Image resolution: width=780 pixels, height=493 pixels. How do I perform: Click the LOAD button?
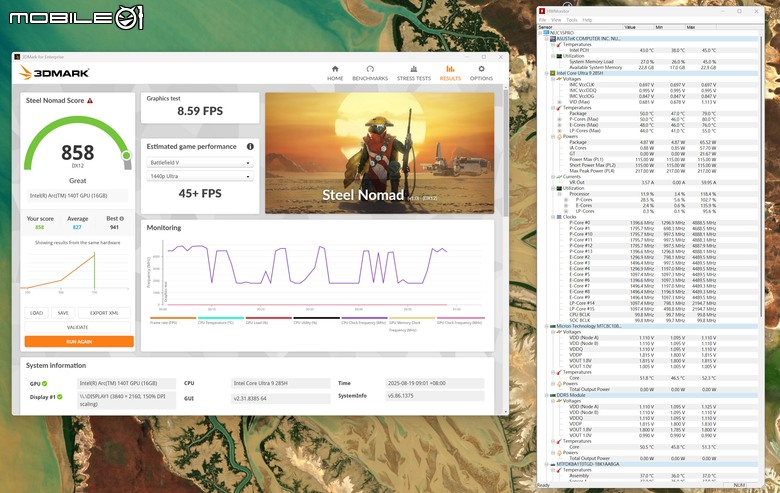36,313
